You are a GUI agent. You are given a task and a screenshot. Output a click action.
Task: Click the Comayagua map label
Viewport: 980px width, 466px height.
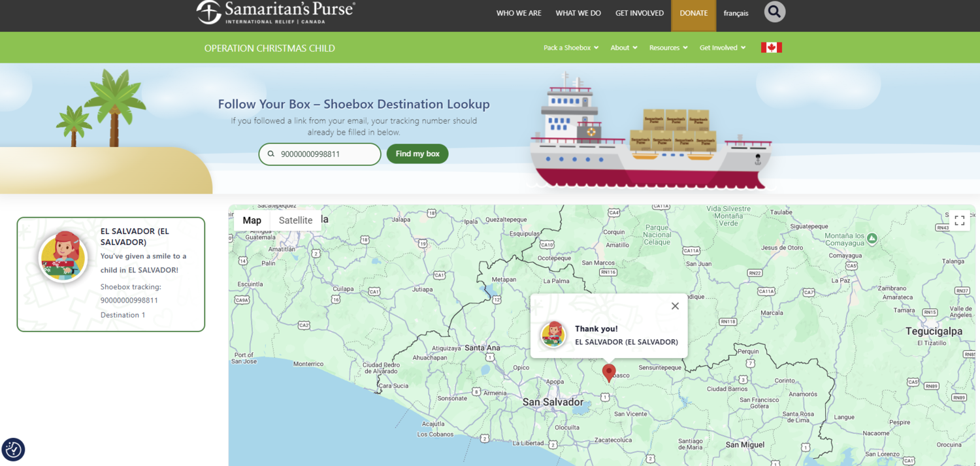pos(845,256)
